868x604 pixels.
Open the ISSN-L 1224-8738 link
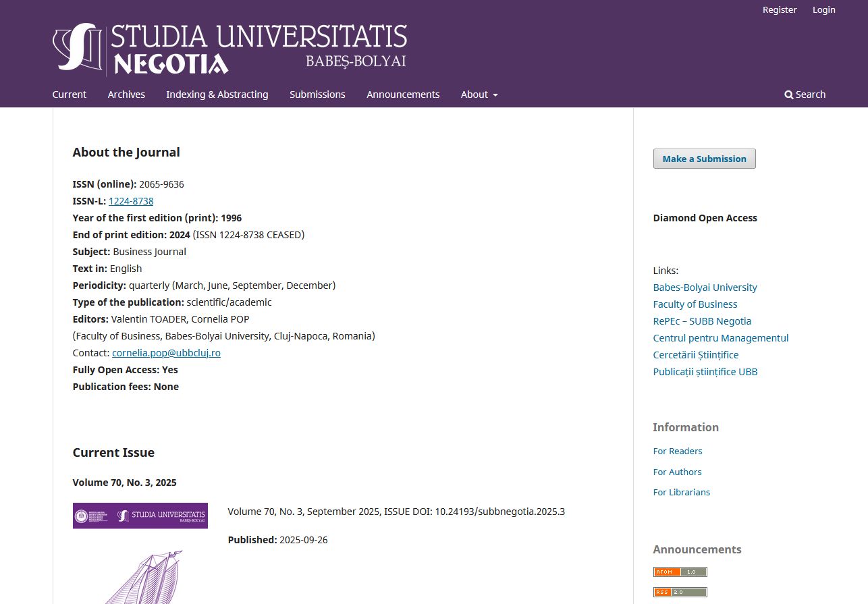coord(131,201)
